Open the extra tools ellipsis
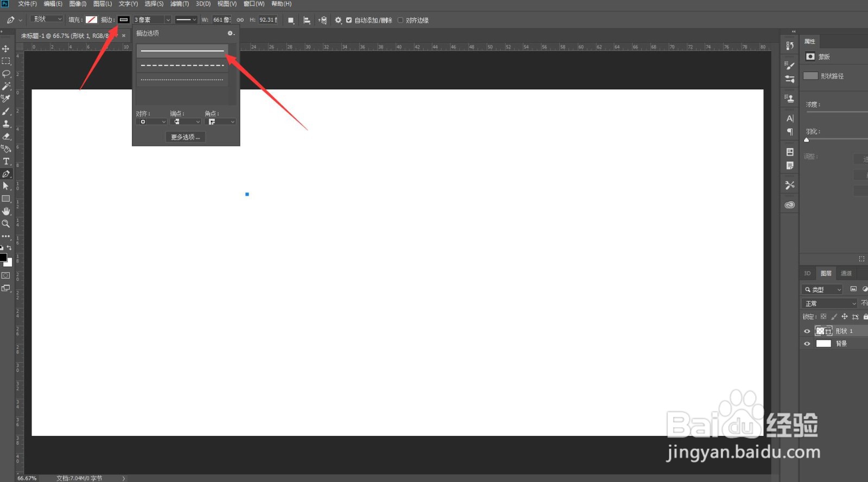 (6, 236)
